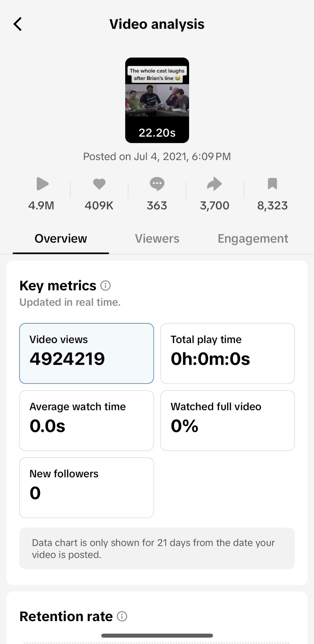Open Key metrics info icon
Screen dimensions: 314x644
click(x=105, y=286)
